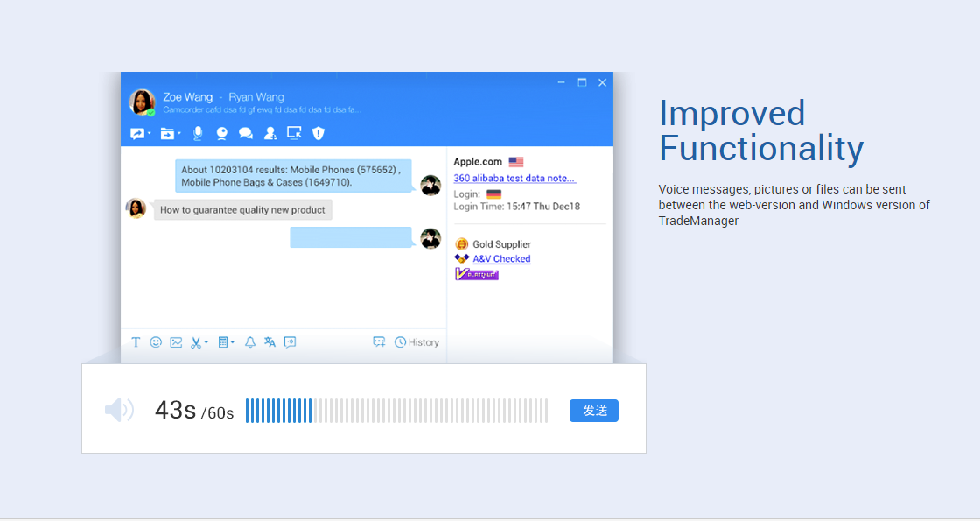Expand the send file folder dropdown arrow
980x521 pixels.
pyautogui.click(x=179, y=133)
